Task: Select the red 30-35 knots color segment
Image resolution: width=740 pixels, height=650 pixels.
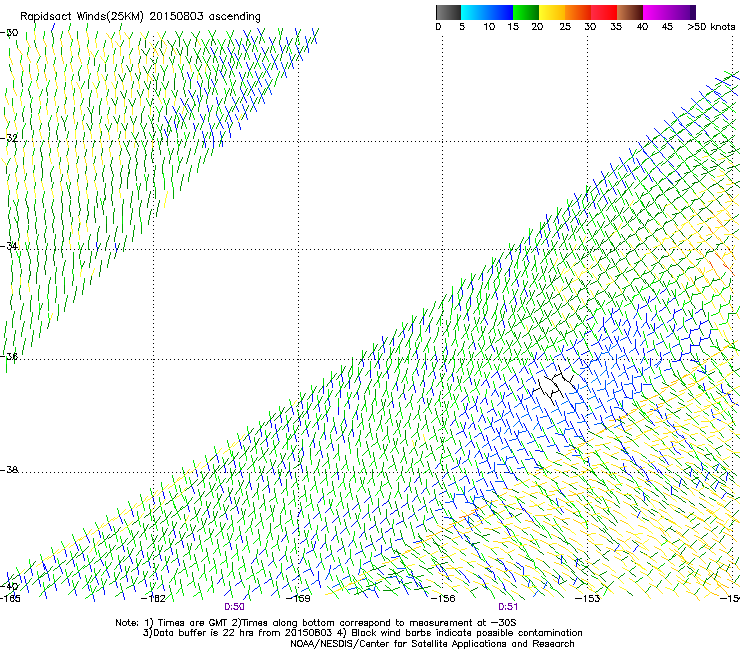Action: click(604, 12)
